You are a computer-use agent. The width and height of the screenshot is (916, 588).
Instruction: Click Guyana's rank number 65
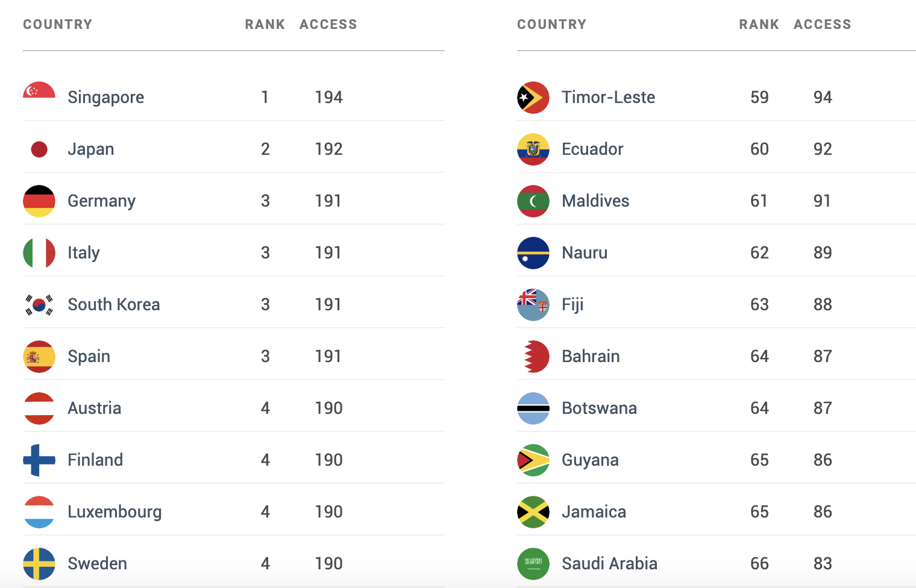tap(759, 460)
